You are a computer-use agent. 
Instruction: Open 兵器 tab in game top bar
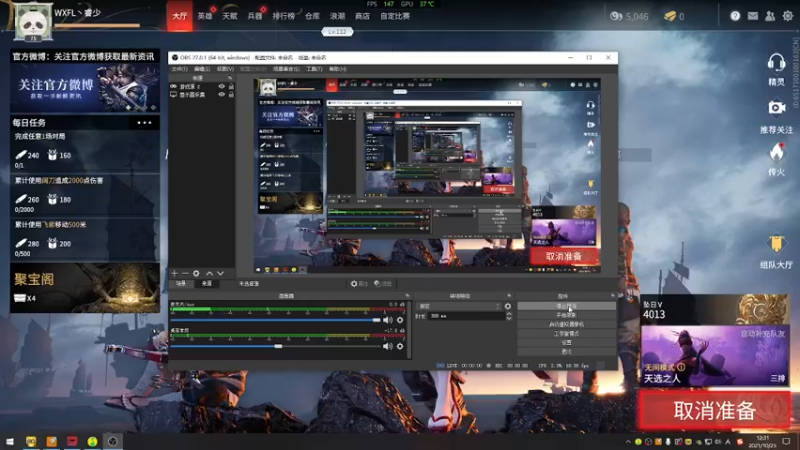click(255, 16)
